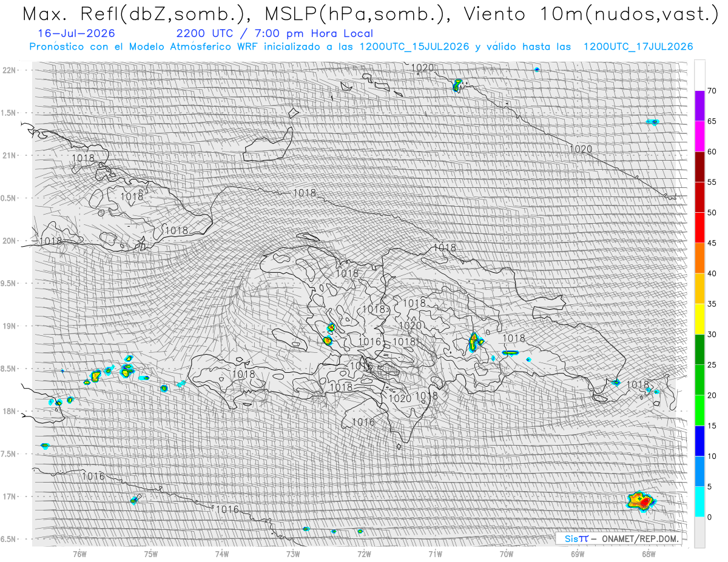Pick the cyan 0–5 dBZ colorbar segment

click(x=699, y=502)
